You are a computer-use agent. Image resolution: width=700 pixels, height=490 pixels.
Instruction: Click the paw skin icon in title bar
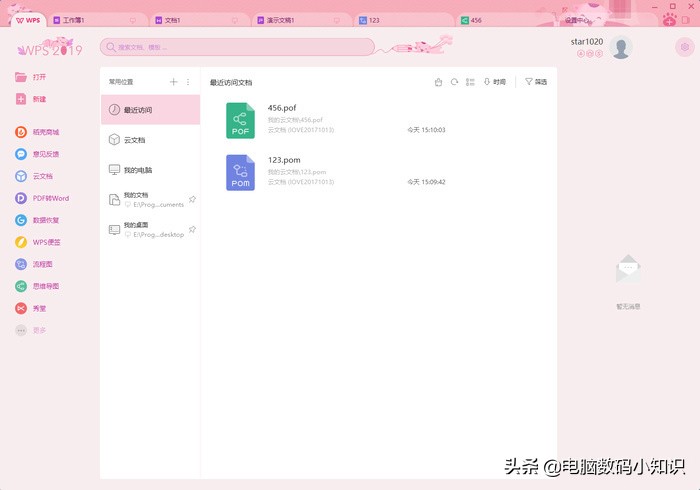coord(669,19)
